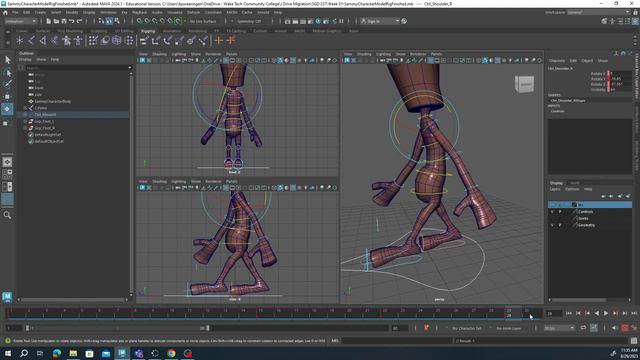Viewport: 640px width, 360px height.
Task: Click the Maya logo icon above timeline
Action: [7, 296]
